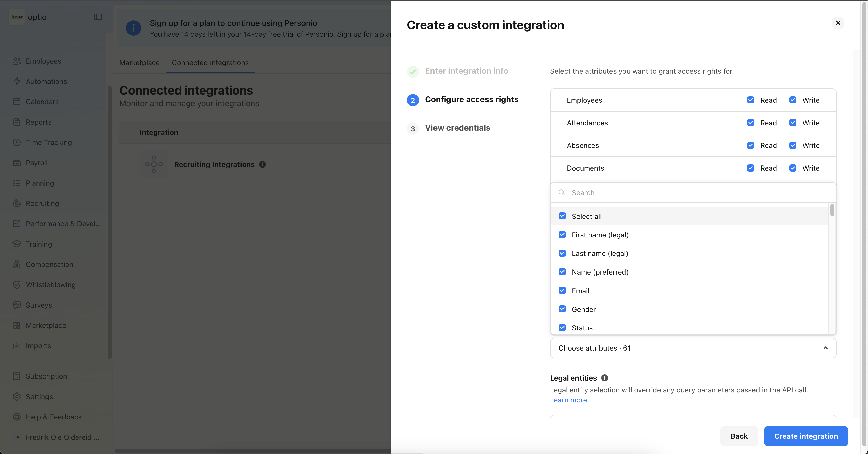The height and width of the screenshot is (454, 868).
Task: Click the Surveys sidebar icon
Action: [x=17, y=305]
